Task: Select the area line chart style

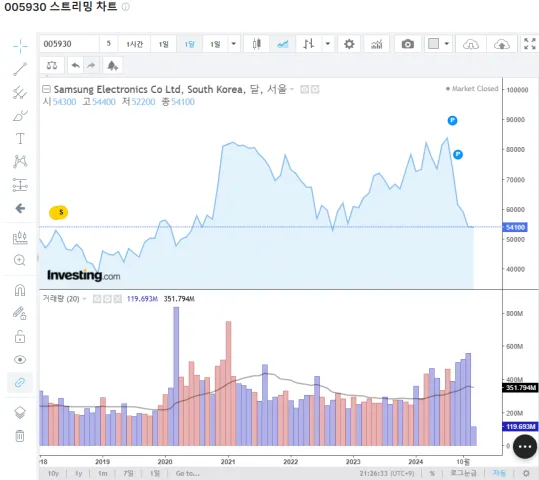Action: (x=283, y=44)
